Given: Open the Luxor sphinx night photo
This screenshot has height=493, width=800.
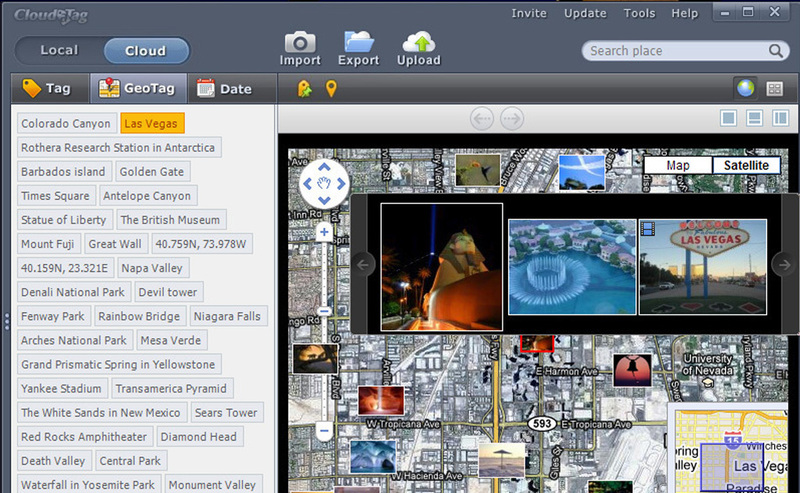Looking at the screenshot, I should tap(442, 267).
